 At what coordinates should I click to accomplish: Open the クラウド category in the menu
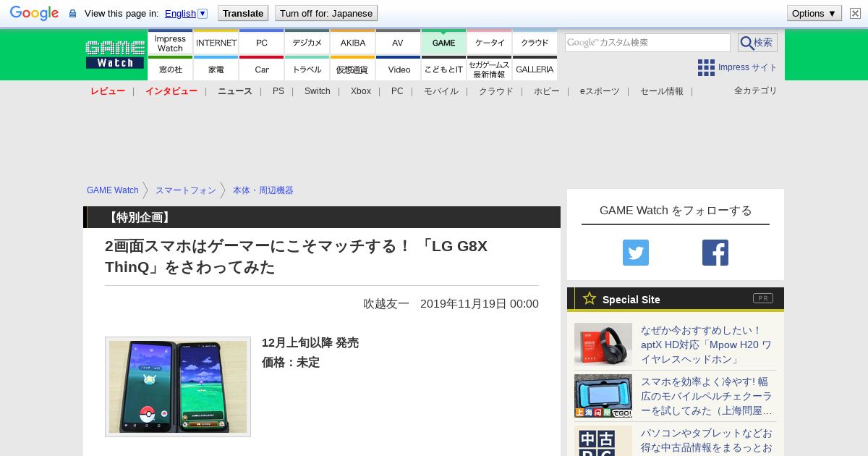496,91
